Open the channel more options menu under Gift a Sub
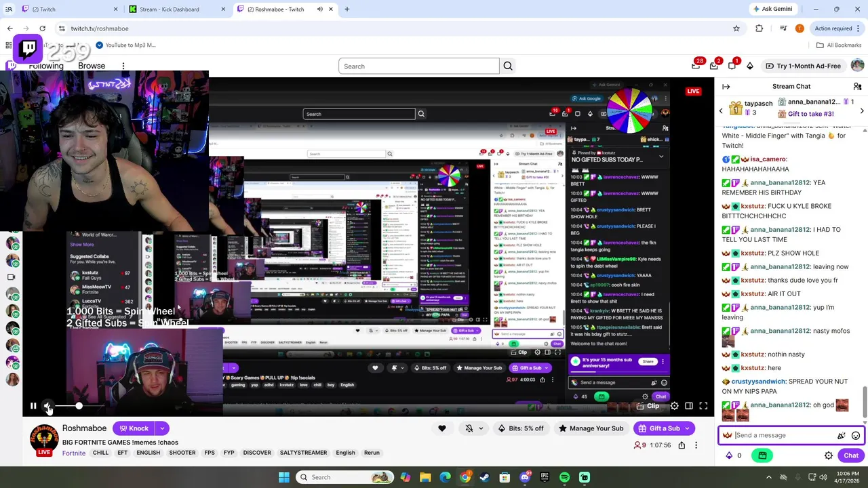This screenshot has width=868, height=488. pos(696,445)
